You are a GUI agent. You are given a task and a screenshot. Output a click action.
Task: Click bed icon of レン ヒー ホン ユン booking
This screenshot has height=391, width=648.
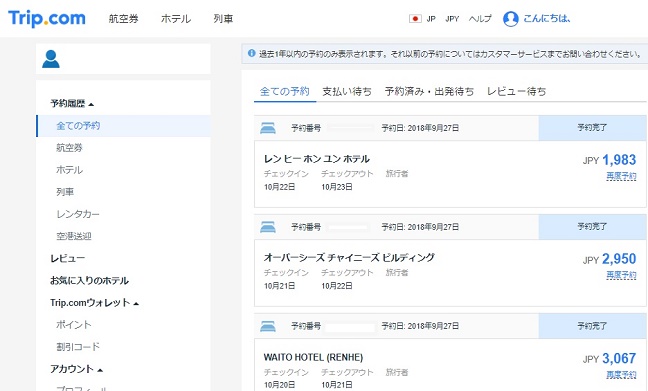(x=268, y=128)
